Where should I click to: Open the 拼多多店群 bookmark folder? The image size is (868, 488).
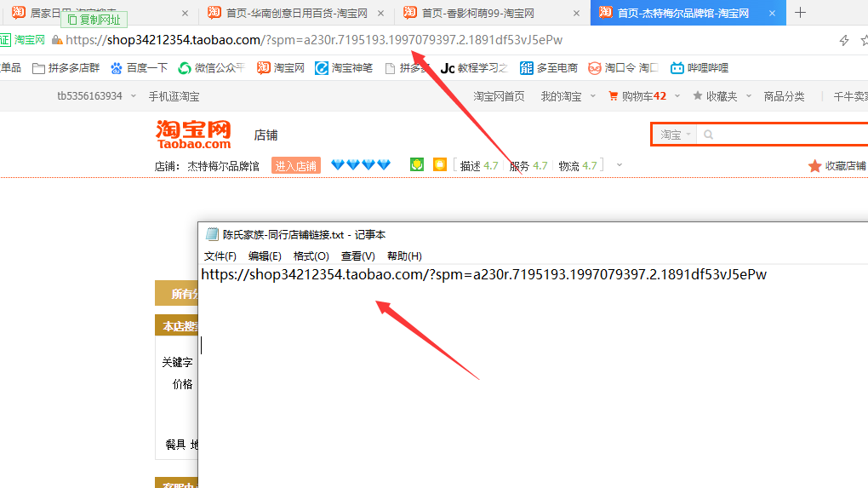[x=66, y=68]
